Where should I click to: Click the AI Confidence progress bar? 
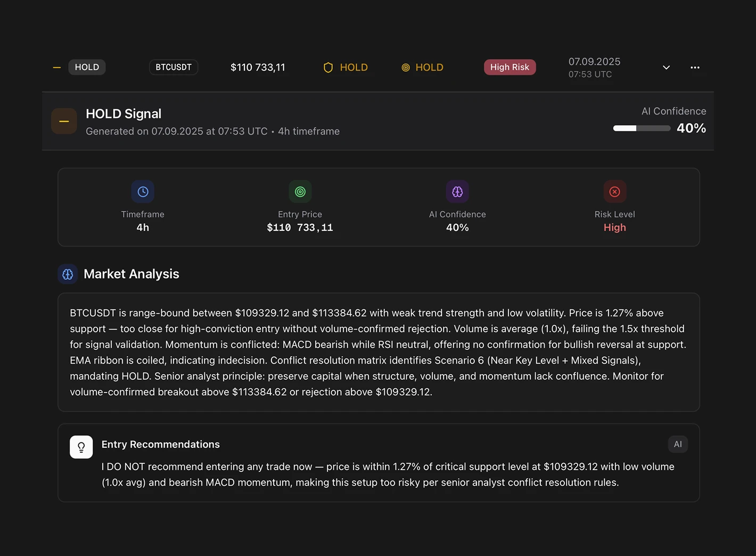[642, 128]
